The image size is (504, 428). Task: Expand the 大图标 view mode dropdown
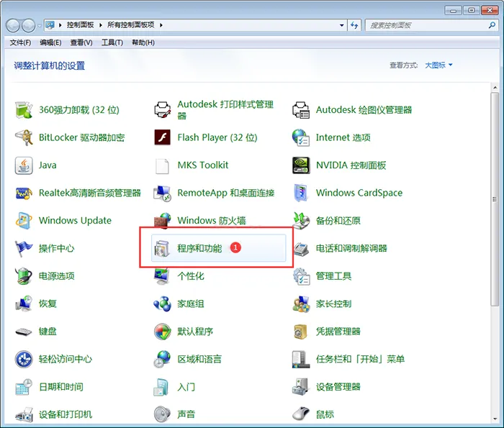coord(438,65)
